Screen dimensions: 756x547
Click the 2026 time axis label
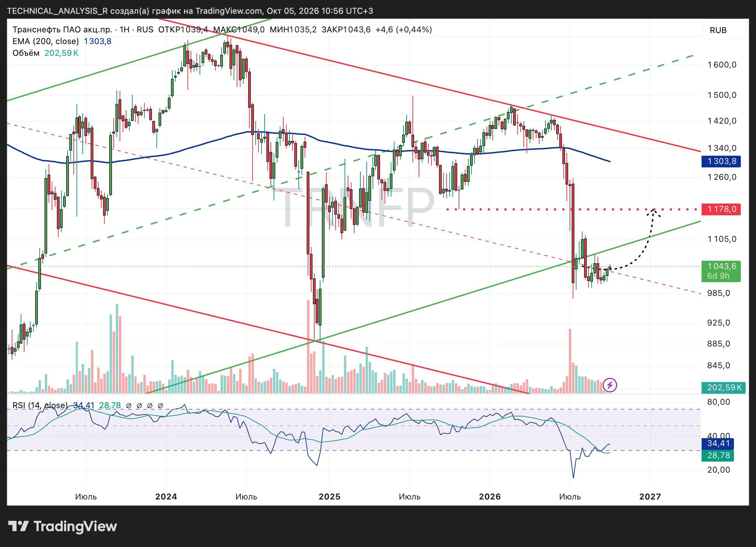coord(490,497)
